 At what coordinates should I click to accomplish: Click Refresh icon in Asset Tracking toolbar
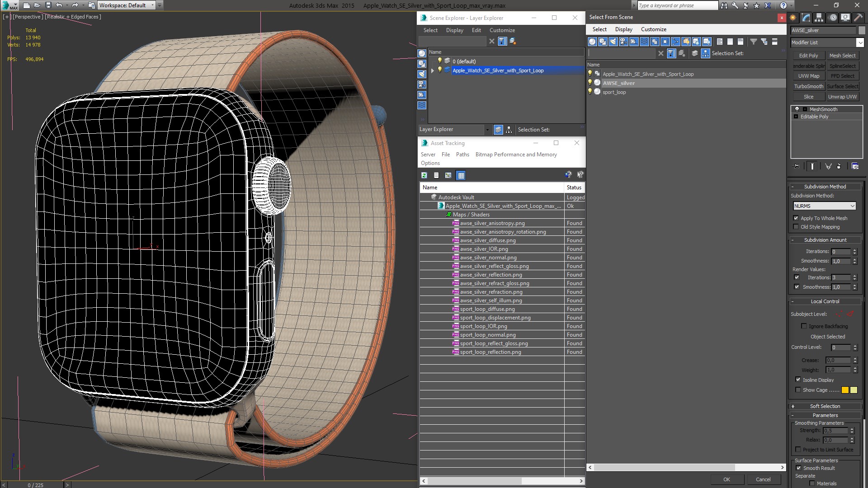[424, 175]
